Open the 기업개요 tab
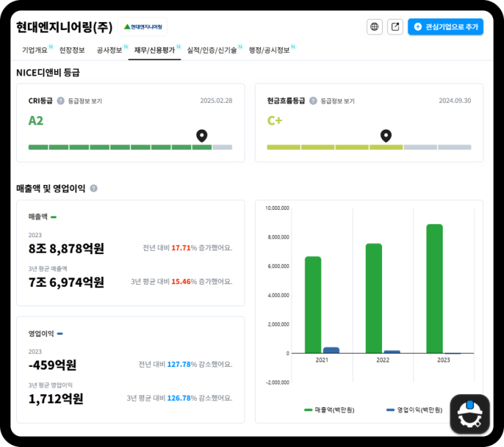The height and width of the screenshot is (447, 504). (x=35, y=50)
